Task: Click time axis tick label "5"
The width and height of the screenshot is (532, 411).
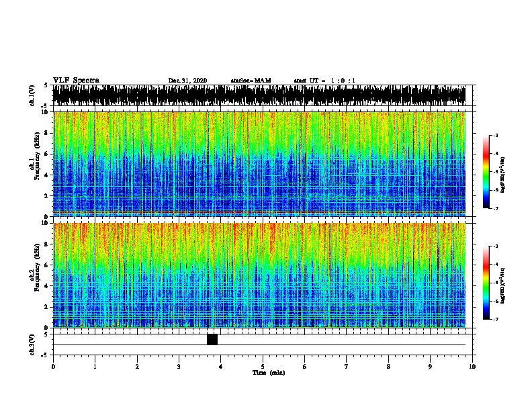Action: coord(263,367)
